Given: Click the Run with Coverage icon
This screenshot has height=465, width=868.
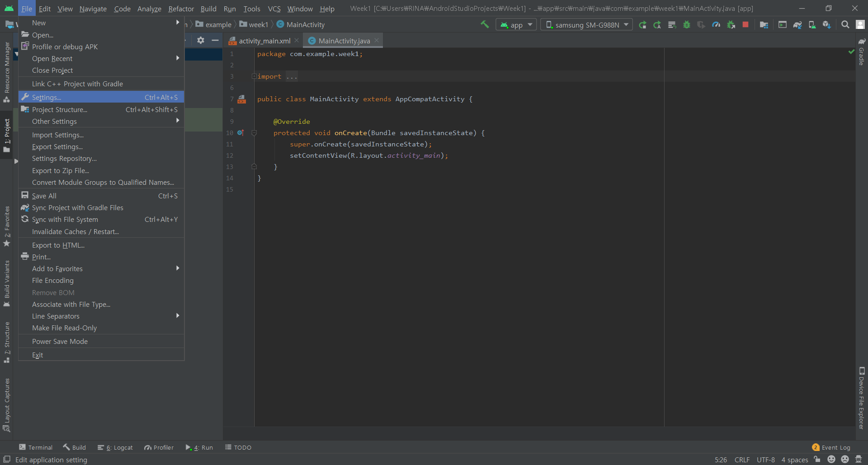Looking at the screenshot, I should [701, 25].
